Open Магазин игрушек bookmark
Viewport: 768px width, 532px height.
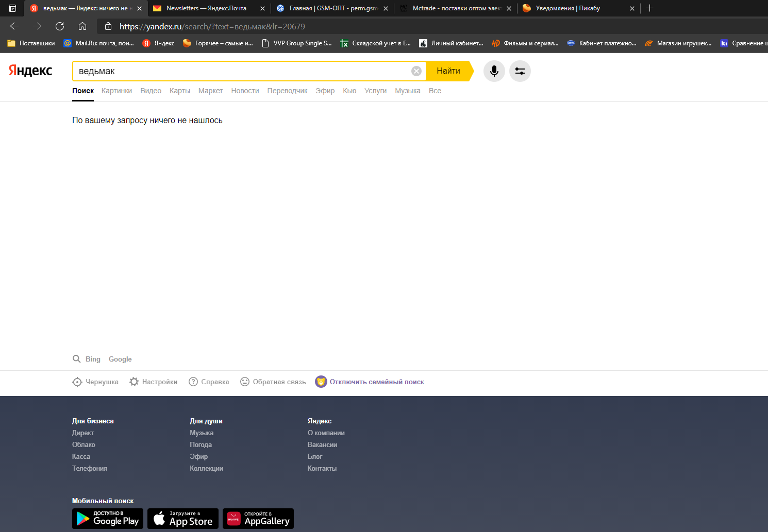(x=678, y=43)
